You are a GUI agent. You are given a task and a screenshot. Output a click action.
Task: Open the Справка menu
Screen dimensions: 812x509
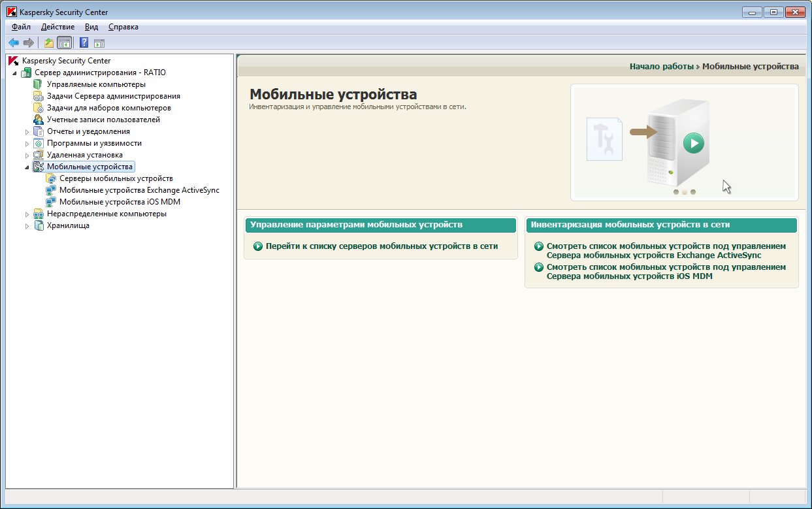(123, 27)
